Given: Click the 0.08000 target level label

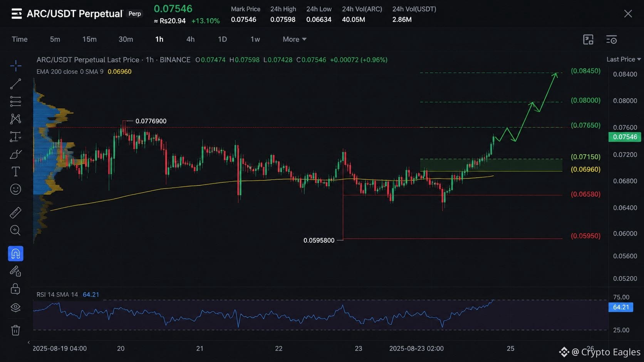Looking at the screenshot, I should click(585, 100).
